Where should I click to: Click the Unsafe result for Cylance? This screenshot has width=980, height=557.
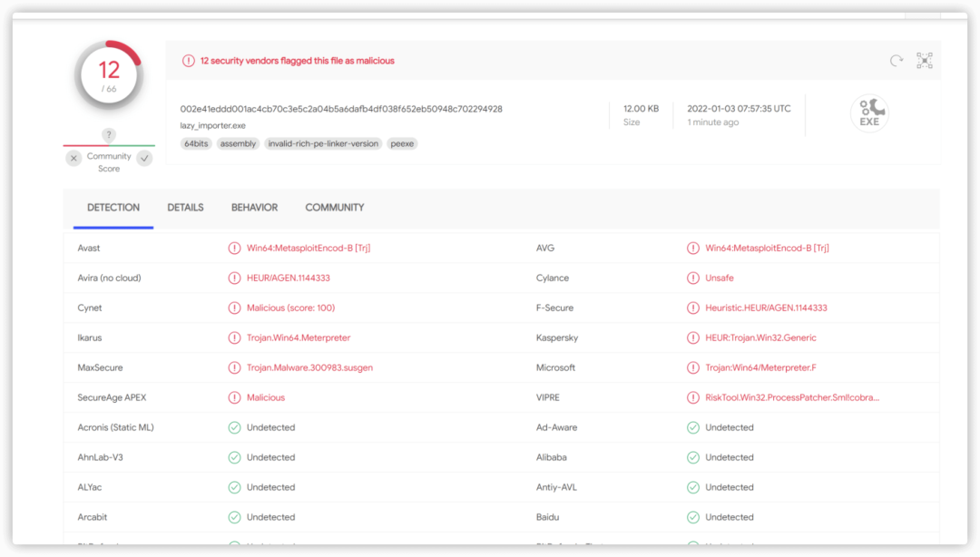click(720, 278)
